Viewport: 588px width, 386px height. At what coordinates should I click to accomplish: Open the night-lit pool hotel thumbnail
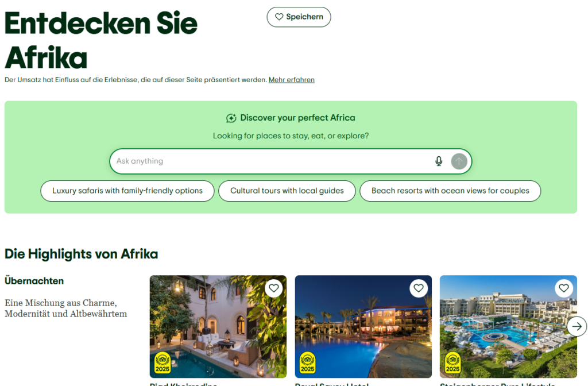(363, 326)
